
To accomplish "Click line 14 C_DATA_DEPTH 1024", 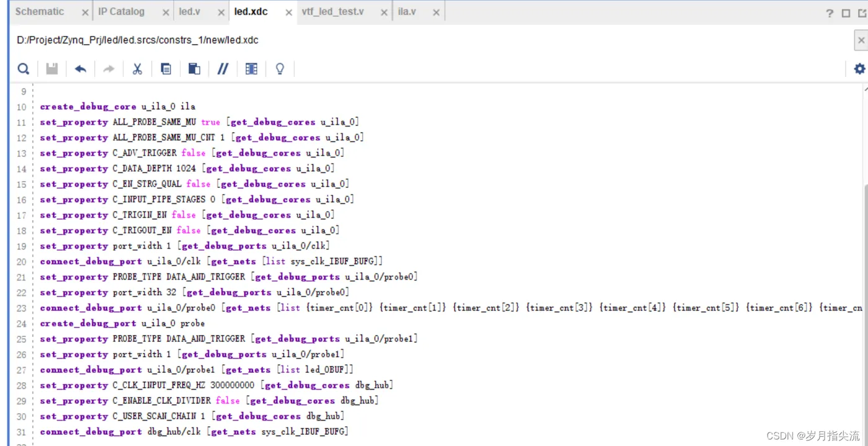I will 187,169.
